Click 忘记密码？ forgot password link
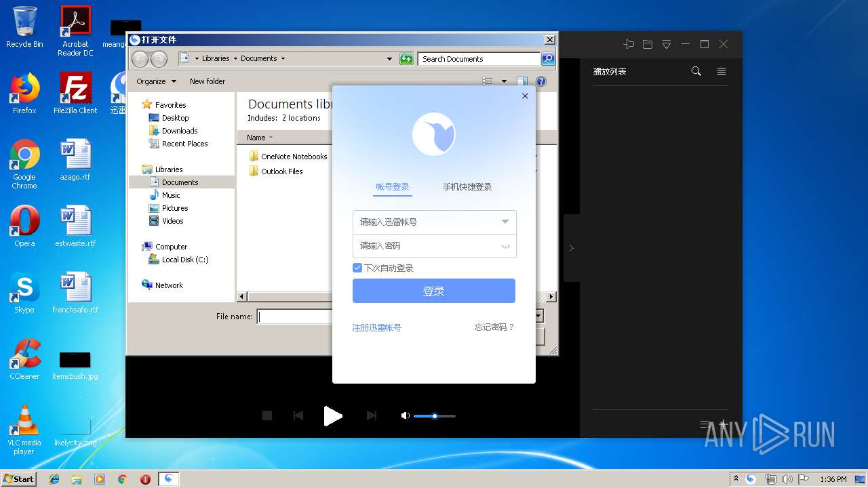The height and width of the screenshot is (488, 868). [494, 327]
